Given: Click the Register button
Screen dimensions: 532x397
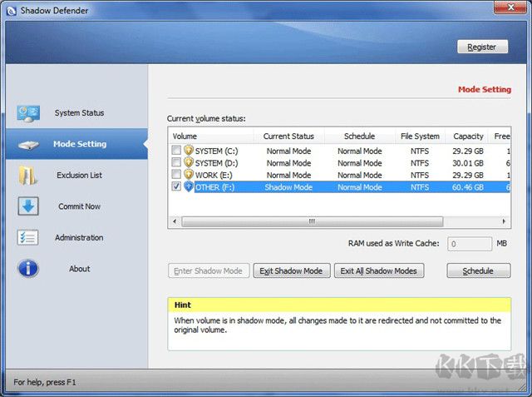Looking at the screenshot, I should tap(482, 47).
